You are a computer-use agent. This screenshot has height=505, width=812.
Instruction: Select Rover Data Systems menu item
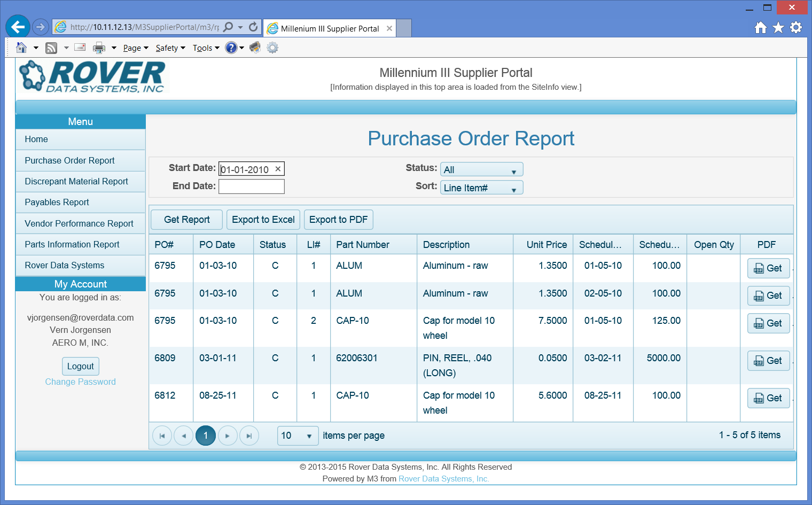click(x=81, y=266)
